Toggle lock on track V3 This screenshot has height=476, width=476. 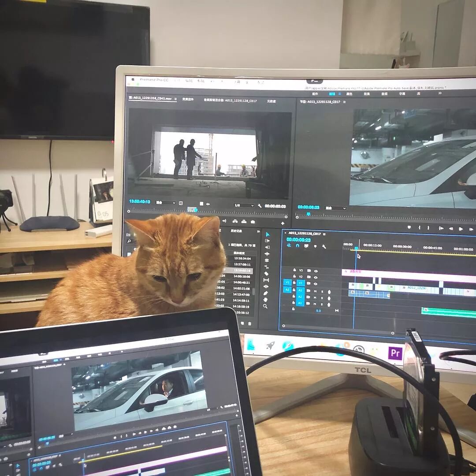(294, 270)
